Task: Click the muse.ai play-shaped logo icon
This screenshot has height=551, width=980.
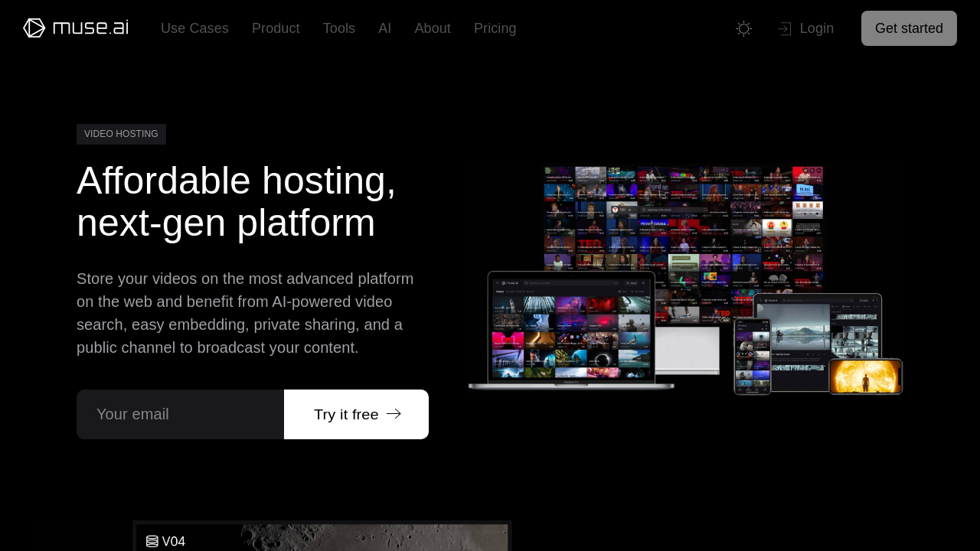Action: point(34,28)
